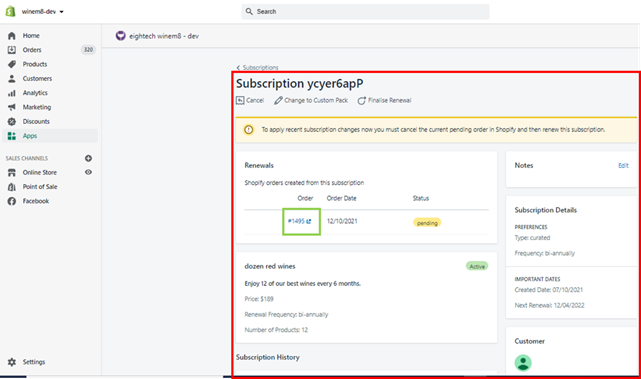Click the Online Store shop icon
This screenshot has height=379, width=641.
pos(12,173)
